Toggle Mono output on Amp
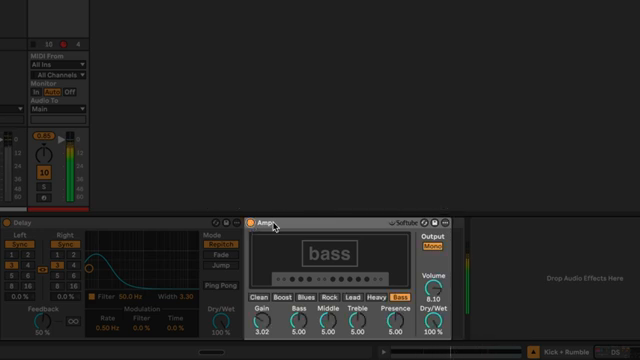The height and width of the screenshot is (360, 640). pyautogui.click(x=433, y=247)
